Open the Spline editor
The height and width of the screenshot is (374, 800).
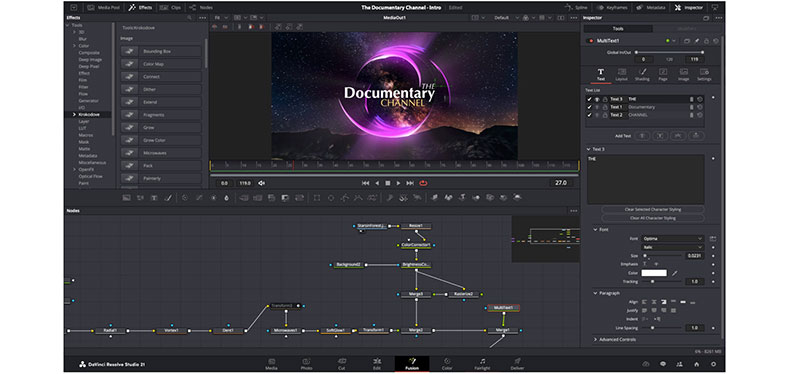coord(577,8)
